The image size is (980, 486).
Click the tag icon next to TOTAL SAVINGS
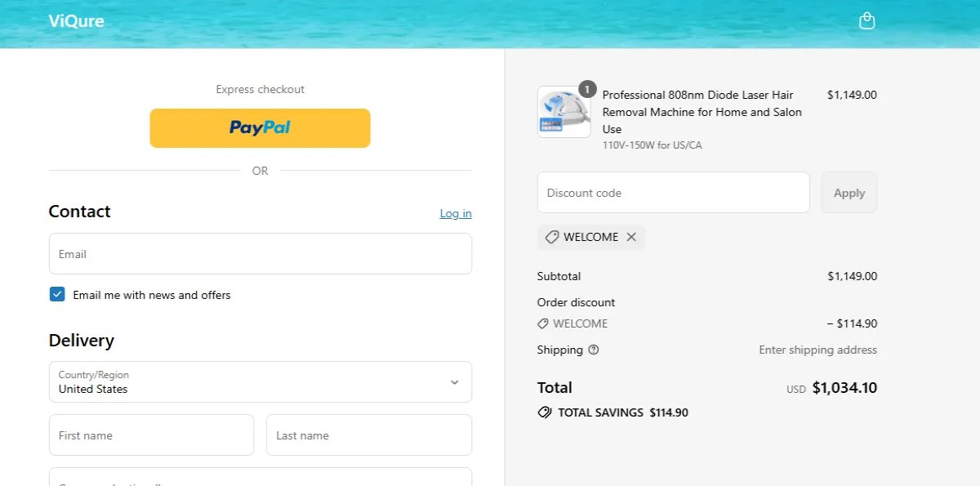[544, 412]
